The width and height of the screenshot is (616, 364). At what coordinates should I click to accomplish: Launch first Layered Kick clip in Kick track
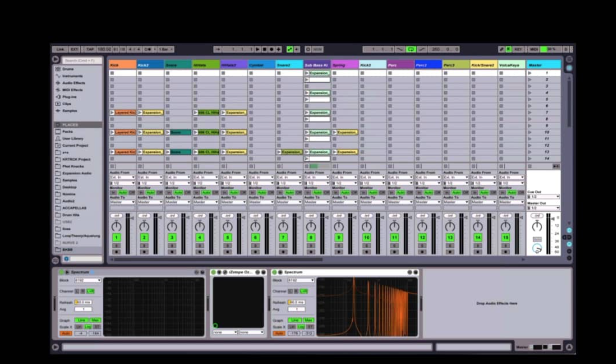click(x=112, y=113)
